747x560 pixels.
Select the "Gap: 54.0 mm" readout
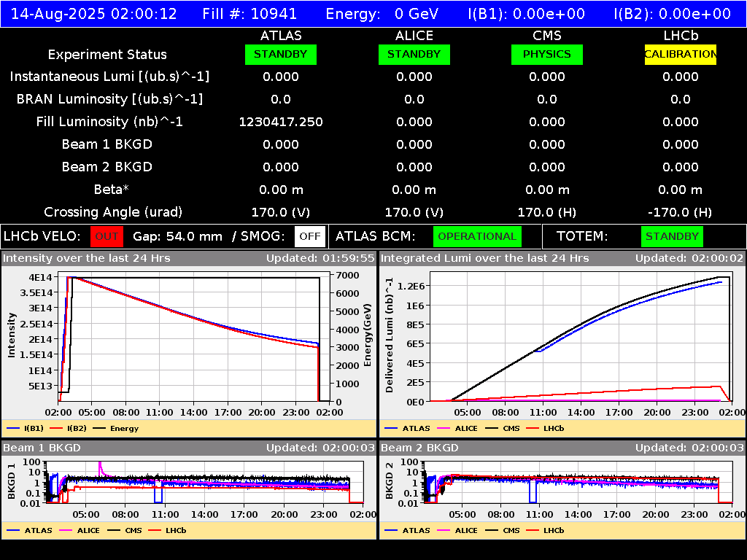pos(178,237)
